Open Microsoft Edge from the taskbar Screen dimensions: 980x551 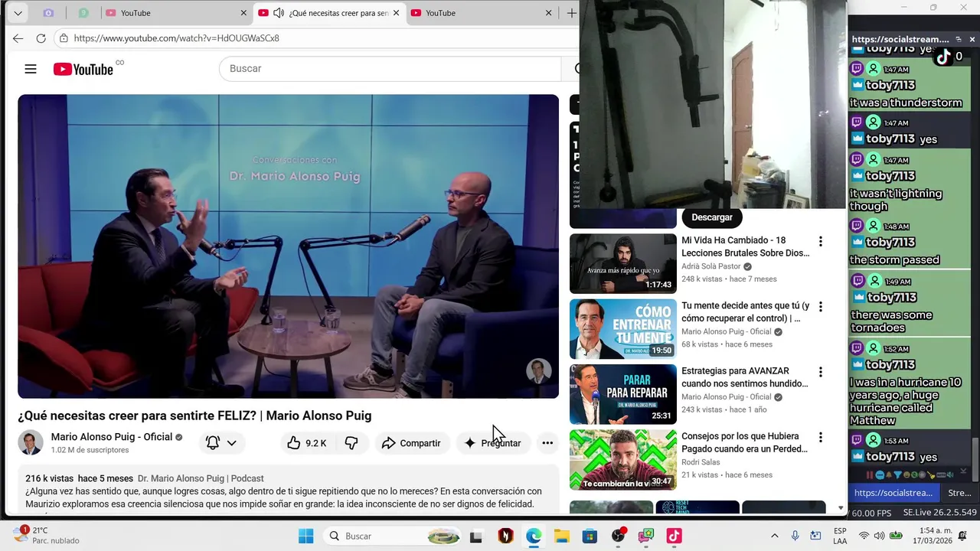(534, 536)
